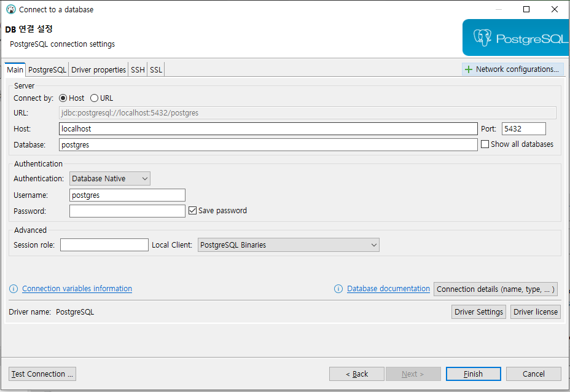The width and height of the screenshot is (570, 392).
Task: Go Back to previous wizard page
Action: pyautogui.click(x=357, y=374)
